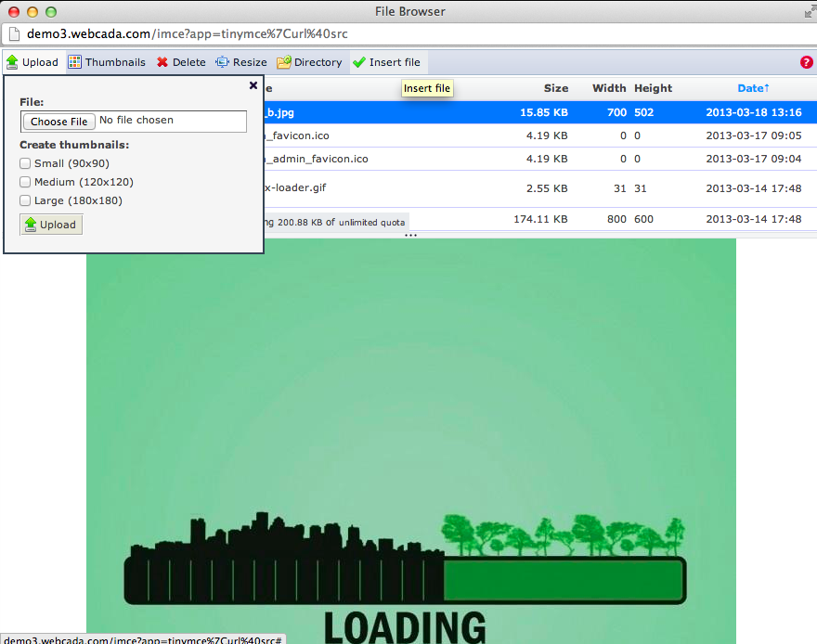Sort the file list by Height column
The height and width of the screenshot is (644, 817).
point(653,88)
